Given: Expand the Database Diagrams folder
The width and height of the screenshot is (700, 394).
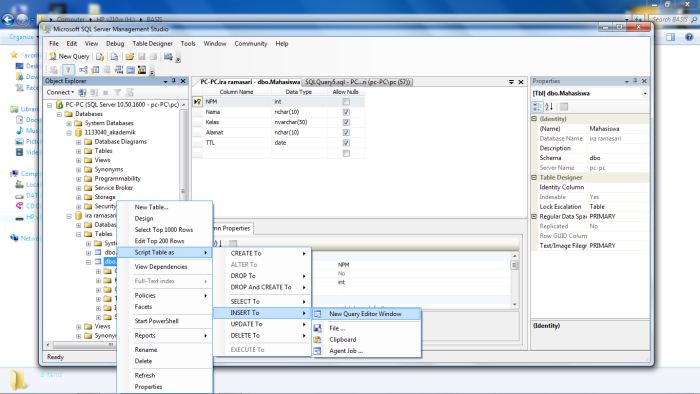Looking at the screenshot, I should click(x=79, y=142).
